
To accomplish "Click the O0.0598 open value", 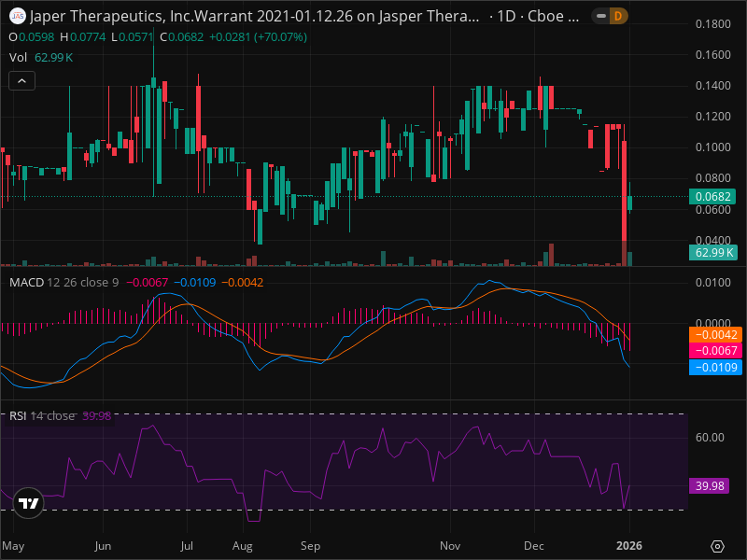I will (32, 36).
